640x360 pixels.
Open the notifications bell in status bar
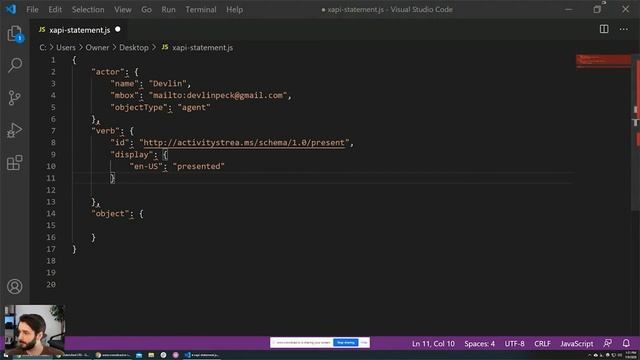tap(626, 343)
